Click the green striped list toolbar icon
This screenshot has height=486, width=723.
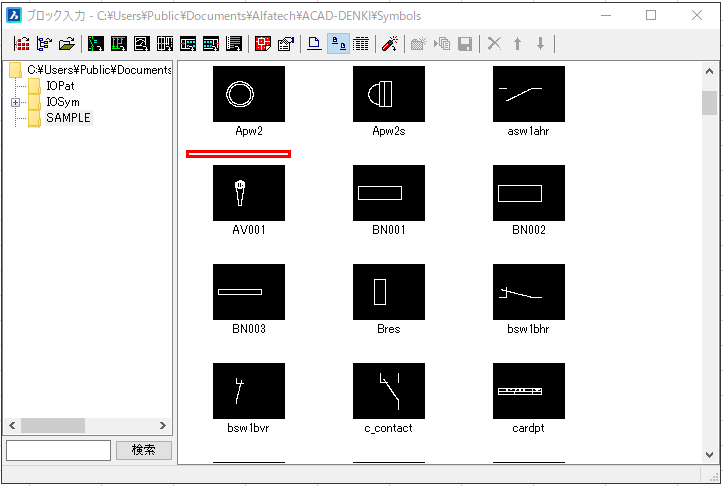[x=234, y=44]
